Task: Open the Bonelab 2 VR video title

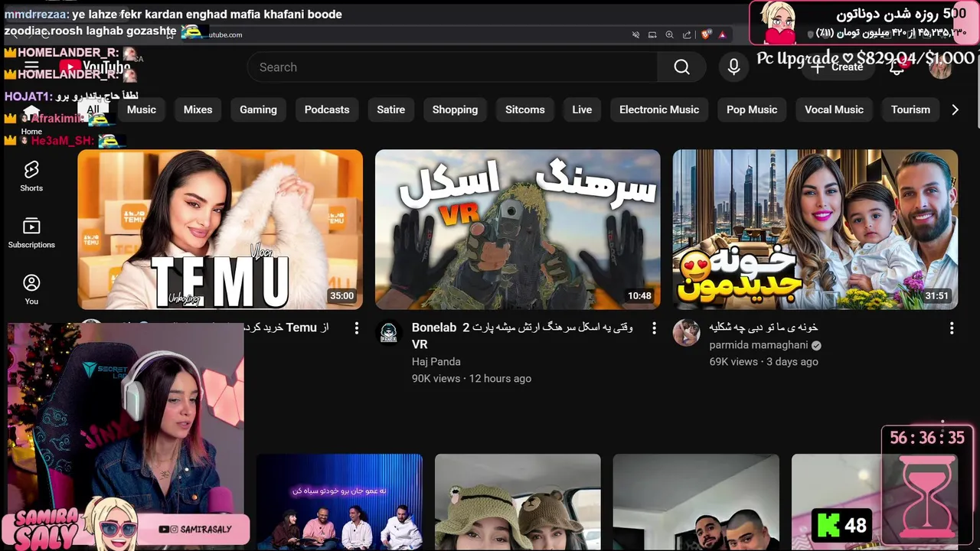Action: (x=522, y=336)
